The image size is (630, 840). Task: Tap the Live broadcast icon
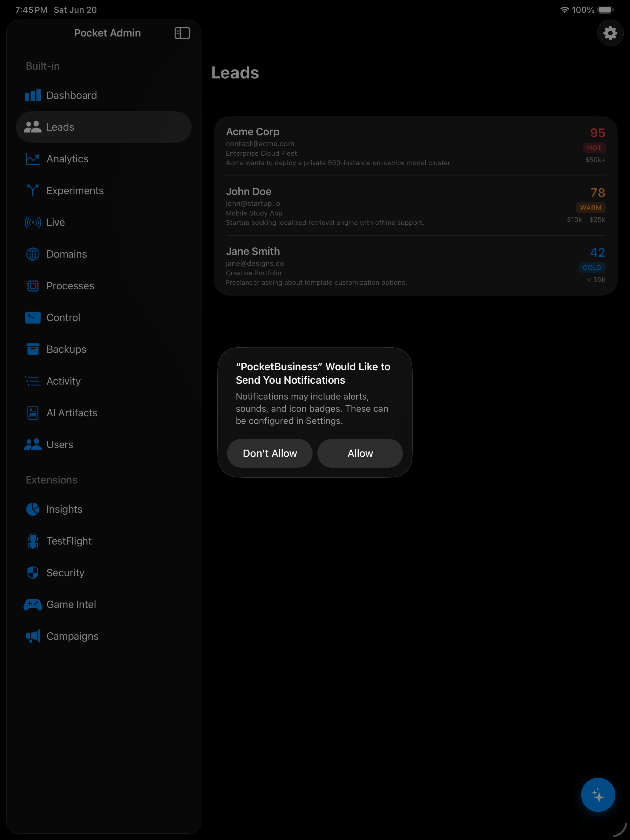click(x=33, y=222)
